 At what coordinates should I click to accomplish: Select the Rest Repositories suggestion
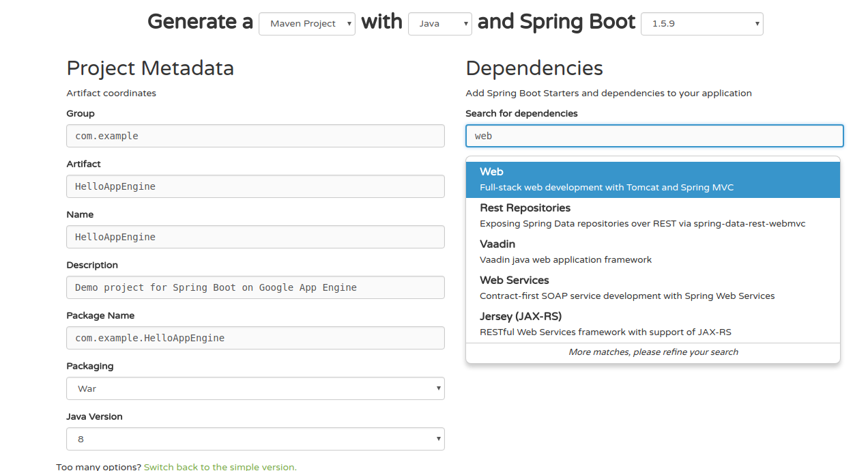pyautogui.click(x=653, y=216)
